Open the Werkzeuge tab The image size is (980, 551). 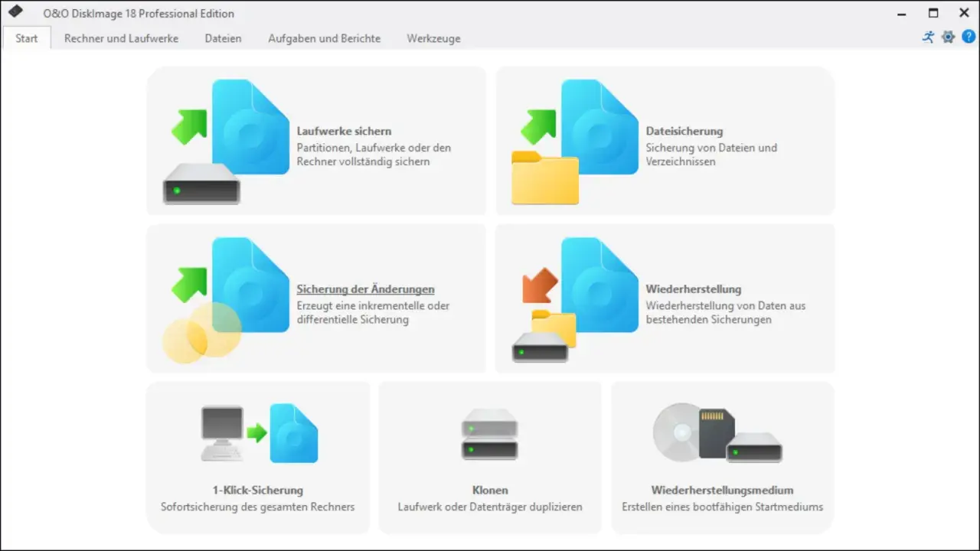pyautogui.click(x=433, y=38)
